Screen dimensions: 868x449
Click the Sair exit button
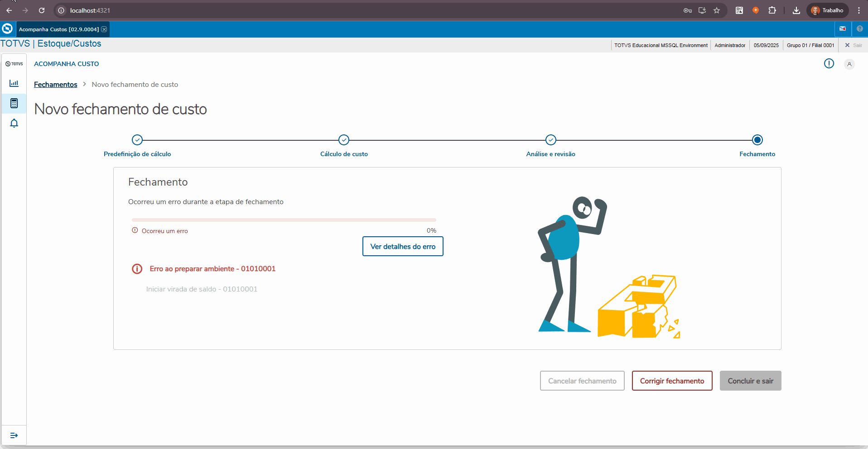(854, 45)
